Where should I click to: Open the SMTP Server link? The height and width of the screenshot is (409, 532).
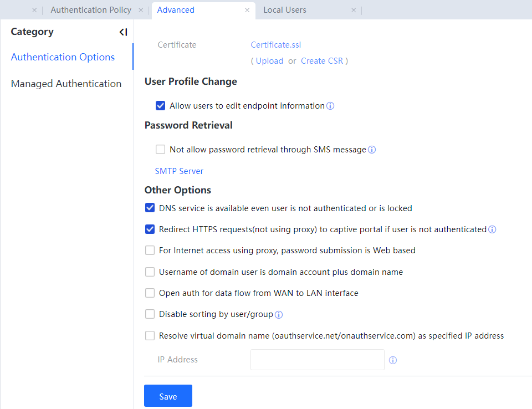(x=179, y=171)
